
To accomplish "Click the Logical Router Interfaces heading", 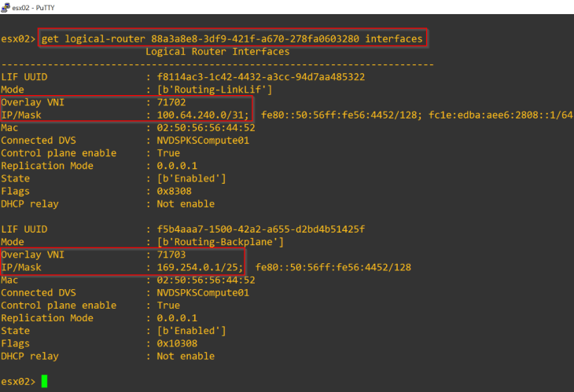I will coord(217,52).
